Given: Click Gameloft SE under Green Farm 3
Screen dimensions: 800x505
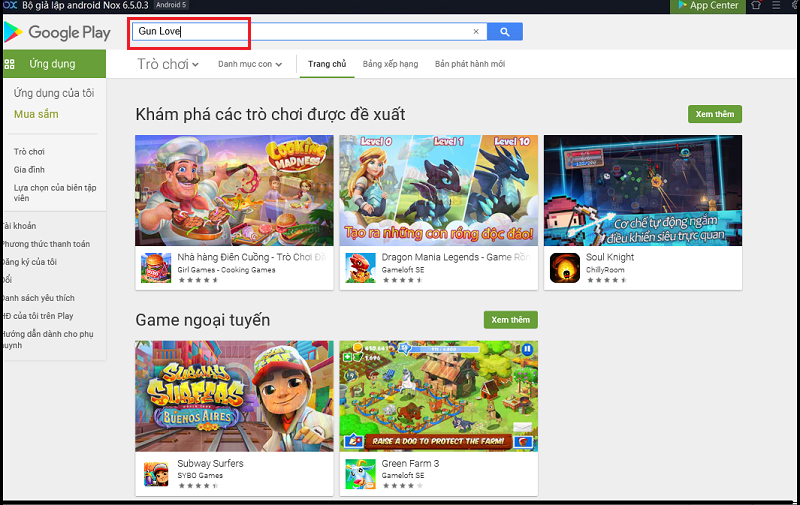Looking at the screenshot, I should coord(403,475).
